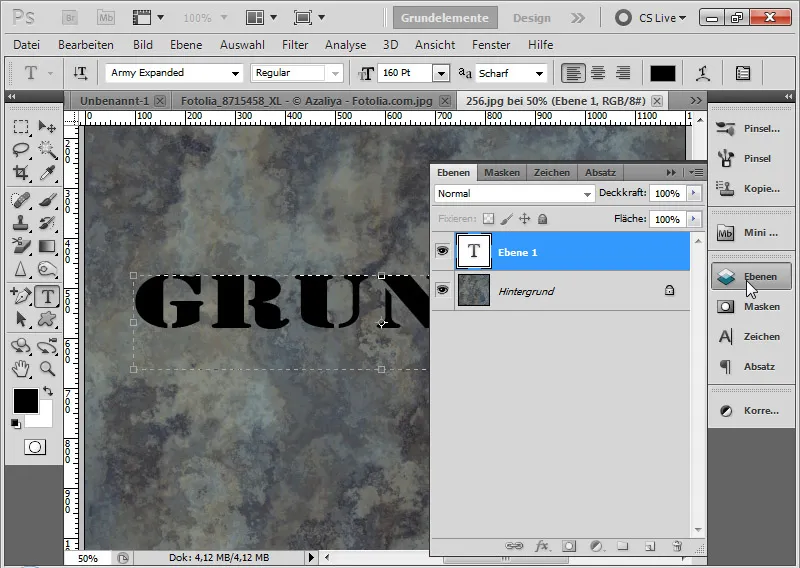This screenshot has width=800, height=568.
Task: Open the Filter menu
Action: point(295,45)
